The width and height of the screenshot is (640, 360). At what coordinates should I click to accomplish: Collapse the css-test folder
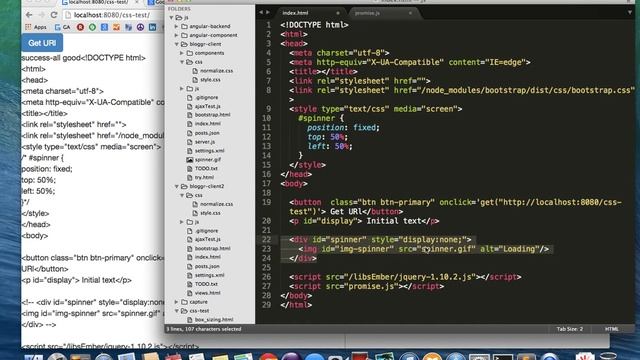coord(177,311)
